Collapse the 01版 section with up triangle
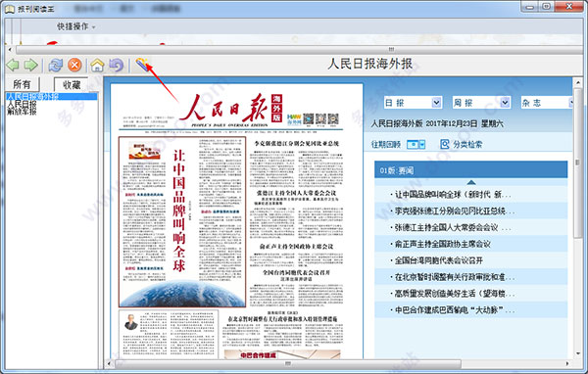The image size is (588, 374). click(471, 182)
